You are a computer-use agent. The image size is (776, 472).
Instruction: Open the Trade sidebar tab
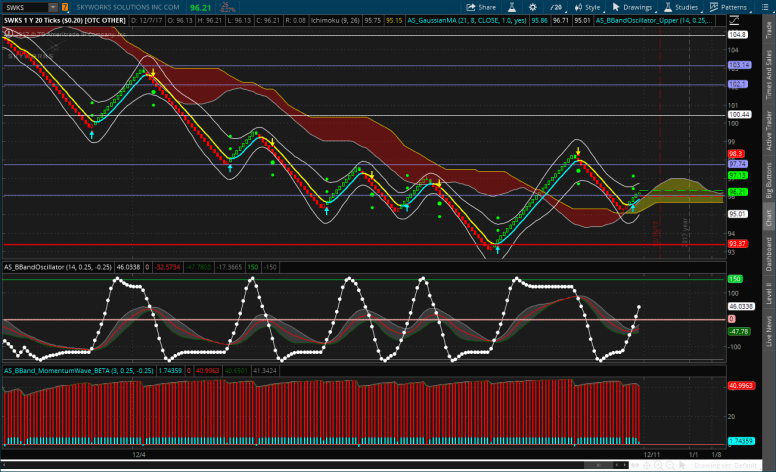click(767, 30)
